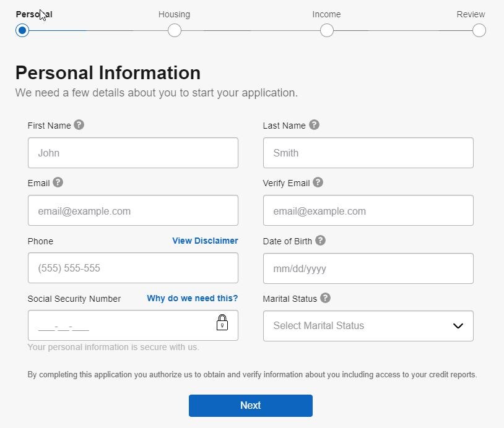Click into the Phone number field
504x428 pixels.
tap(133, 268)
